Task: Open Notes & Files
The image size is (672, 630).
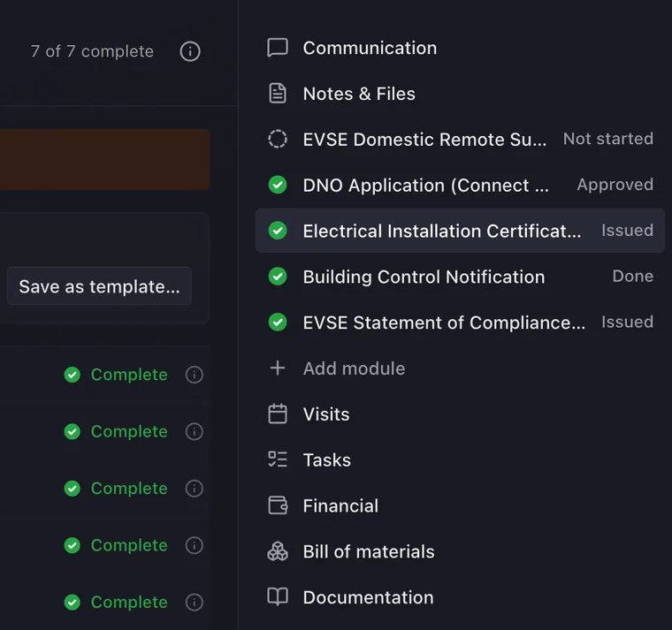Action: [x=460, y=94]
